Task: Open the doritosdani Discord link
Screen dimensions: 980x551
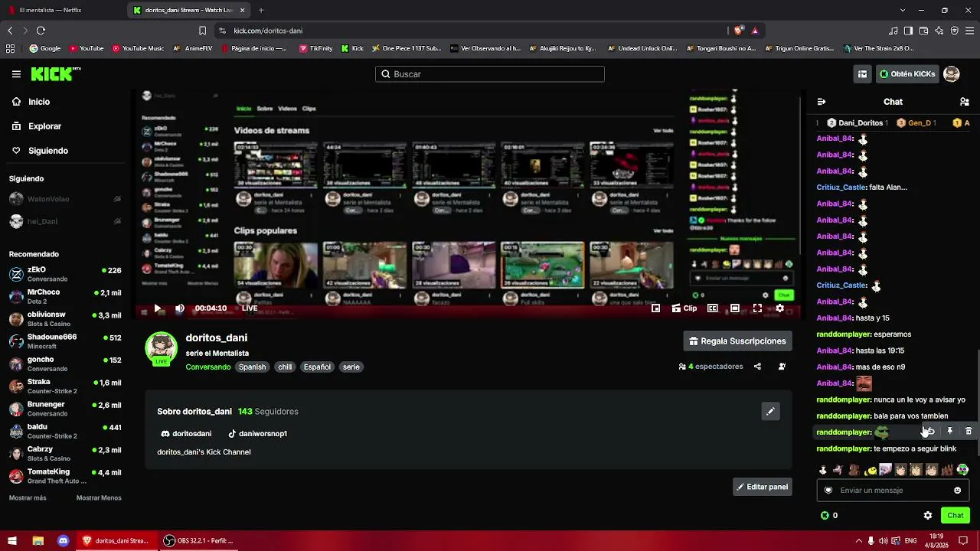Action: tap(186, 434)
